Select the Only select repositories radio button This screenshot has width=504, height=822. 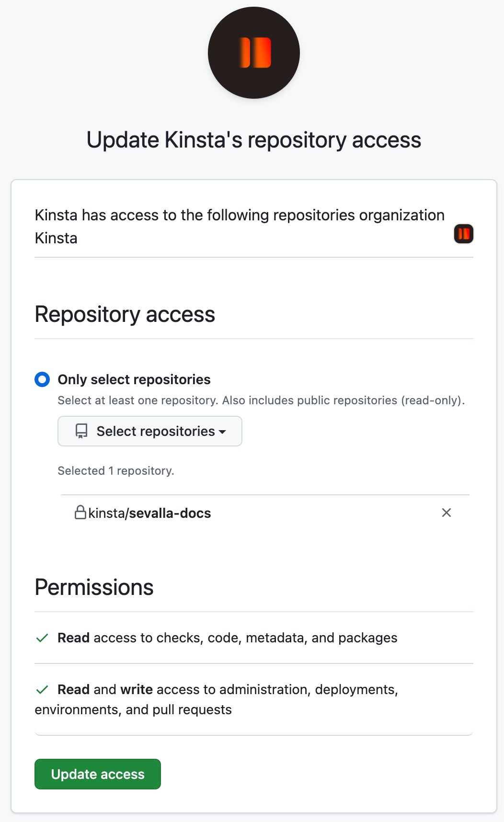coord(42,379)
